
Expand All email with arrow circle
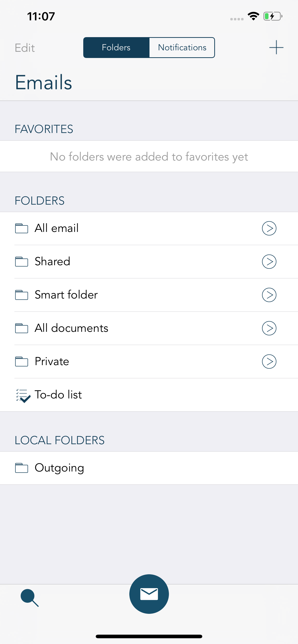[269, 228]
